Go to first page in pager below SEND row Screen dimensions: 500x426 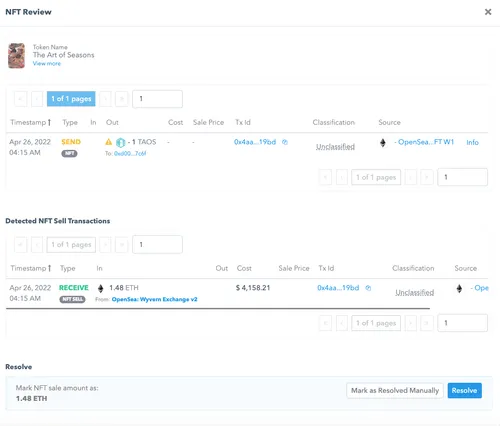325,177
